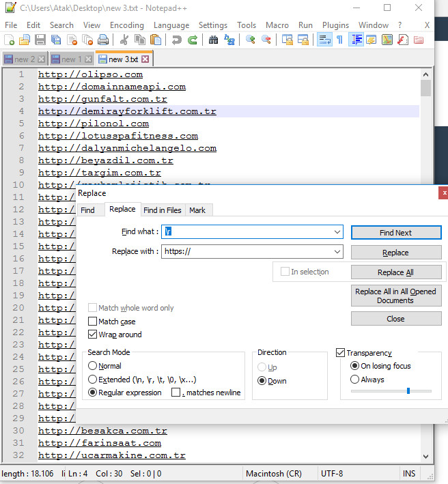Zoom in toolbar icon
Viewport: 448px width, 484px height.
[x=251, y=40]
